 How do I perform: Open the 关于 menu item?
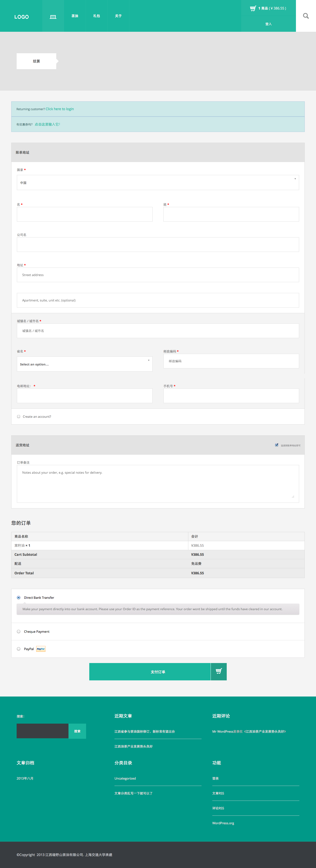(118, 16)
